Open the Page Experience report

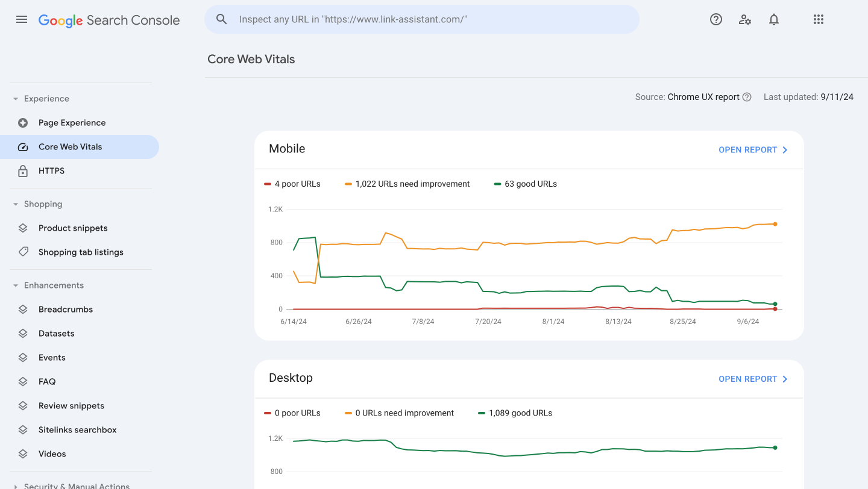pyautogui.click(x=80, y=123)
